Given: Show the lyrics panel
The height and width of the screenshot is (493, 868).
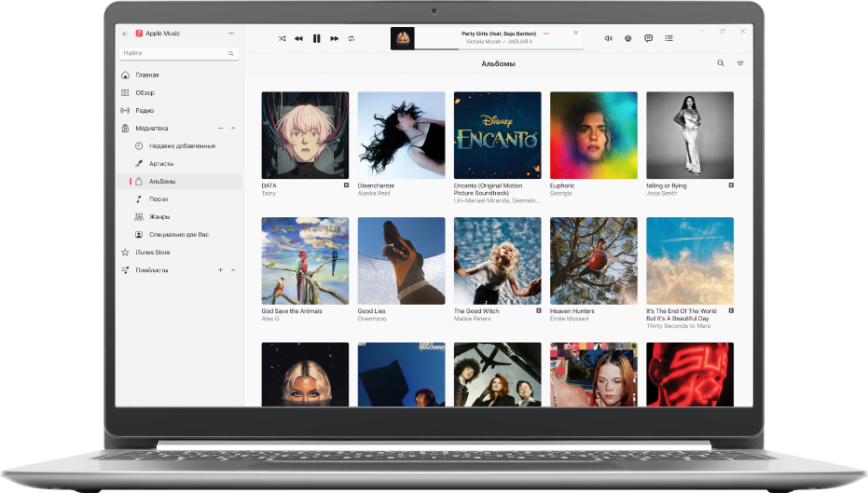Looking at the screenshot, I should pyautogui.click(x=649, y=38).
